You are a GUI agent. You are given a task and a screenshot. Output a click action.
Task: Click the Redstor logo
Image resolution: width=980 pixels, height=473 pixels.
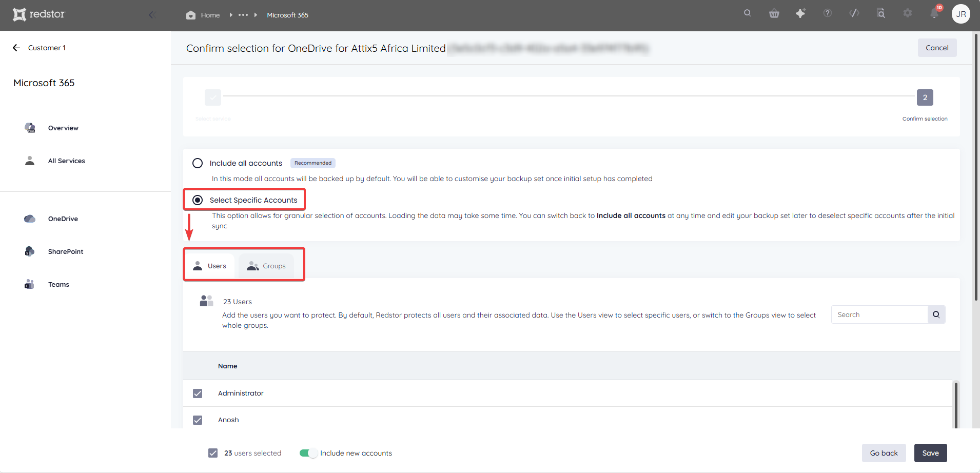tap(39, 14)
